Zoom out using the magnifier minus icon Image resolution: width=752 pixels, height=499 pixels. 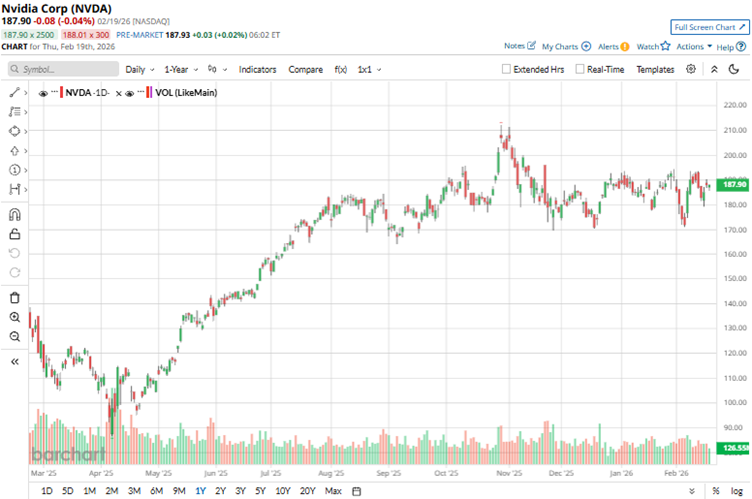14,336
